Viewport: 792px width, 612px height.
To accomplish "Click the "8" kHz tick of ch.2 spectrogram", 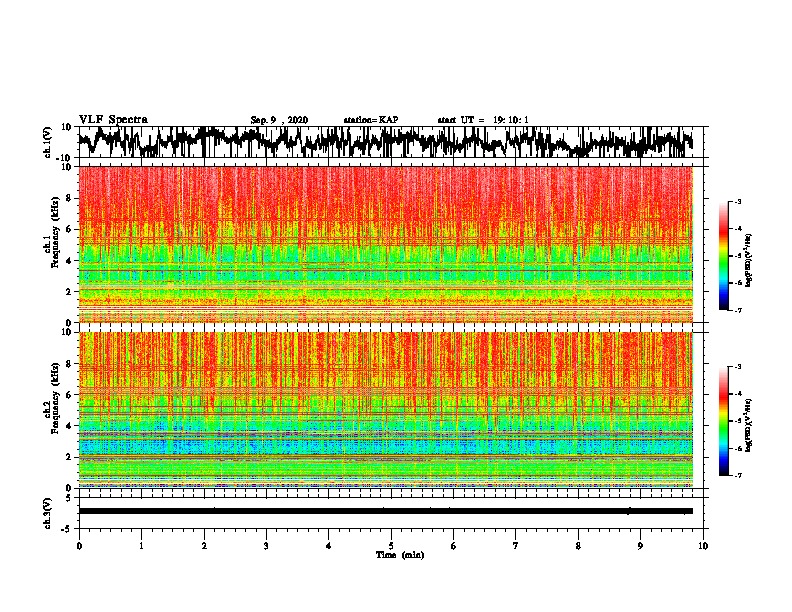I will [x=70, y=364].
